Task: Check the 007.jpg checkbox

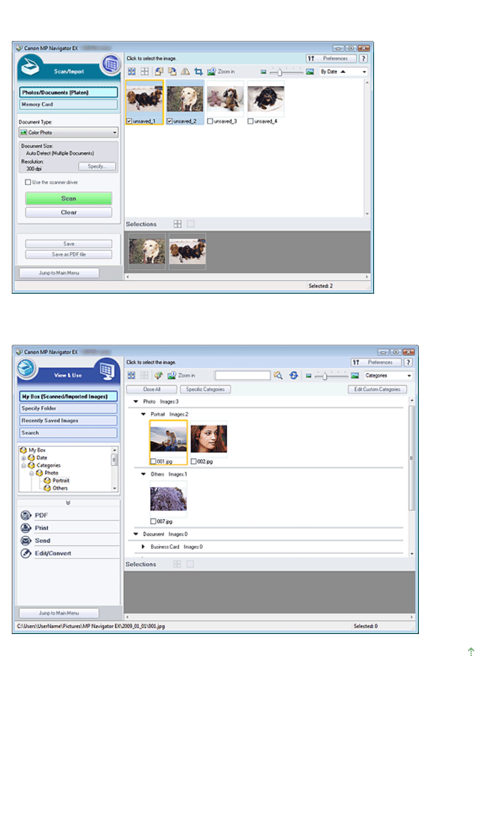Action: (153, 521)
